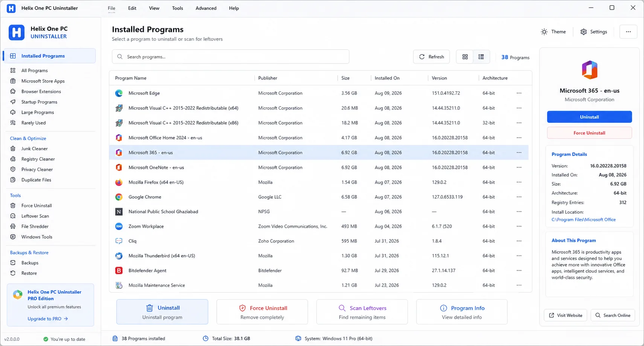Click the Mozilla Firefox program icon
644x346 pixels.
point(119,182)
